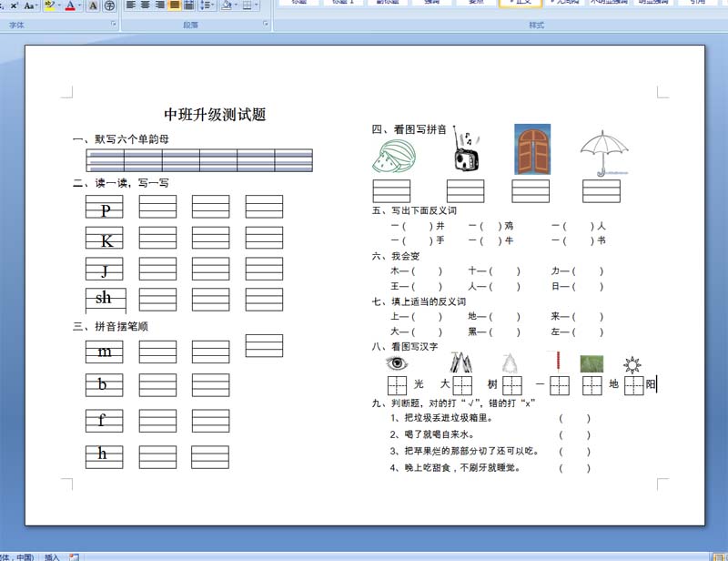Click the box containing letter f
This screenshot has height=561, width=728.
coord(105,421)
